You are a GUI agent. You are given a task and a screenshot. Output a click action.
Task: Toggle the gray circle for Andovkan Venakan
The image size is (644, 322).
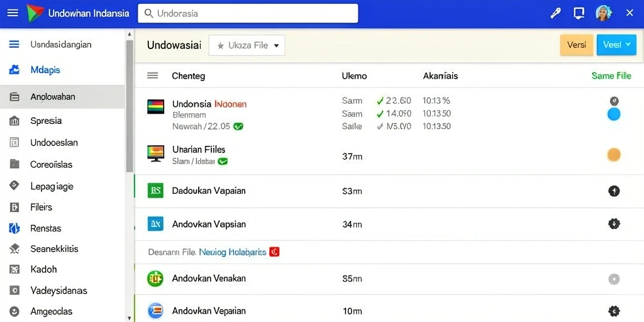point(614,279)
